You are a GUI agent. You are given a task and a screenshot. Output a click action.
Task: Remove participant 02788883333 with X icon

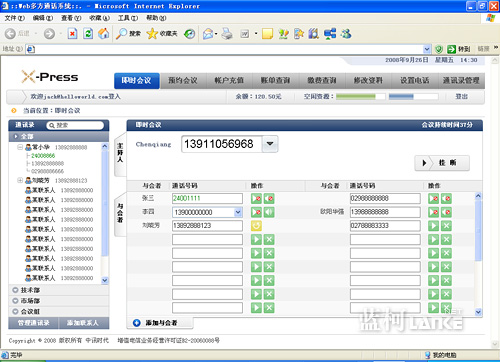point(446,226)
